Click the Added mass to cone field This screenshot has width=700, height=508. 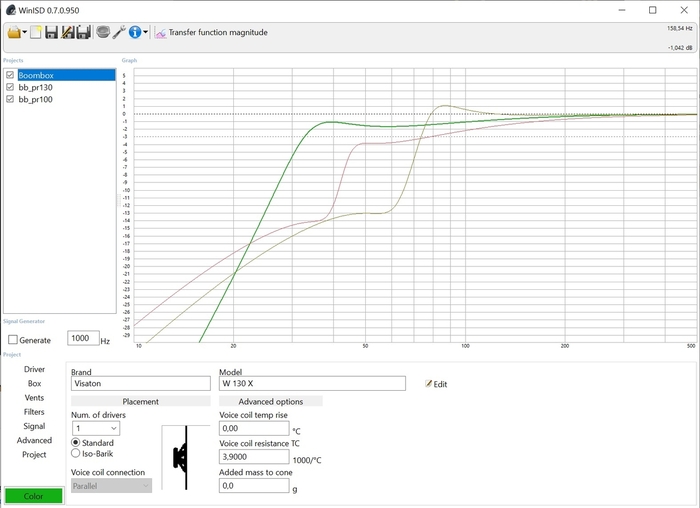[x=253, y=486]
